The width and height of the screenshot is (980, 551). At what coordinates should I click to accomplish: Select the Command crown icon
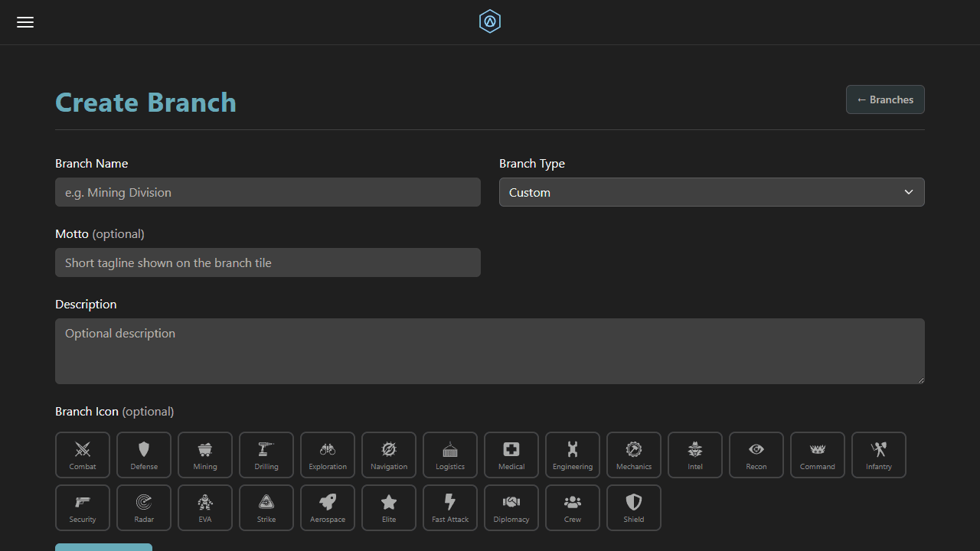[818, 455]
